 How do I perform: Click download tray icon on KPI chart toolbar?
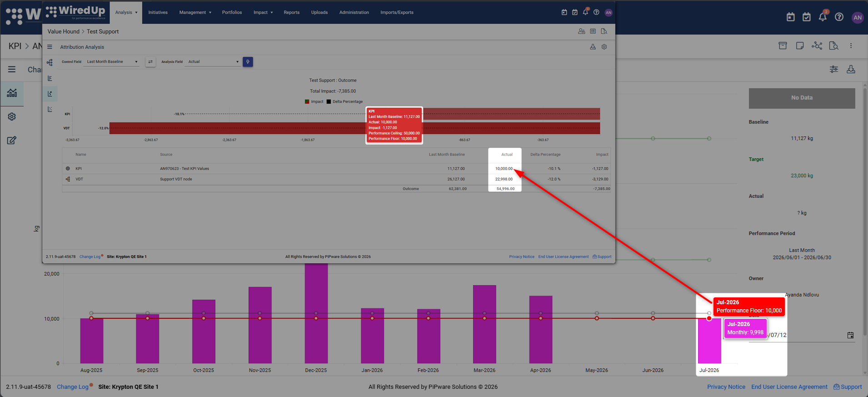(851, 69)
